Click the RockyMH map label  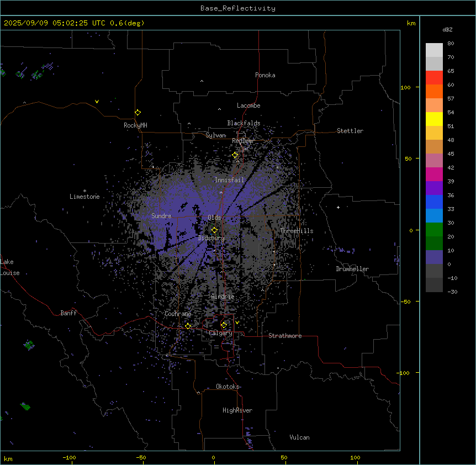click(x=135, y=125)
